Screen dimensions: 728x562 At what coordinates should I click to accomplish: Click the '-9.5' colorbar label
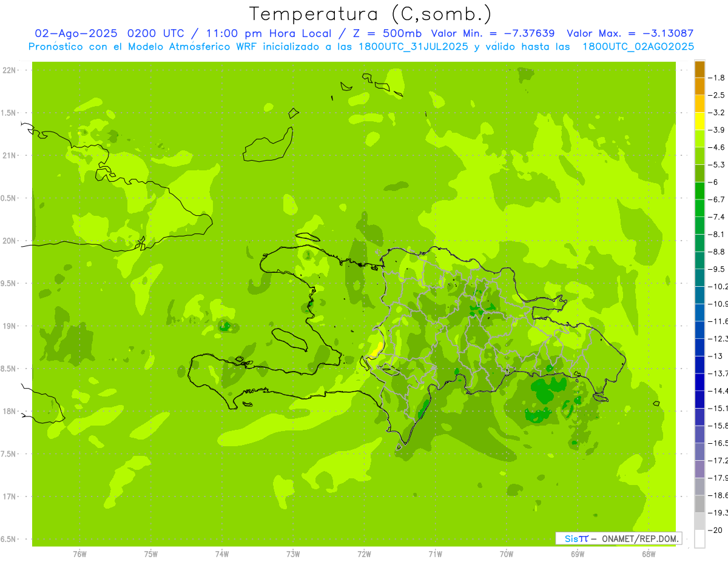(717, 269)
